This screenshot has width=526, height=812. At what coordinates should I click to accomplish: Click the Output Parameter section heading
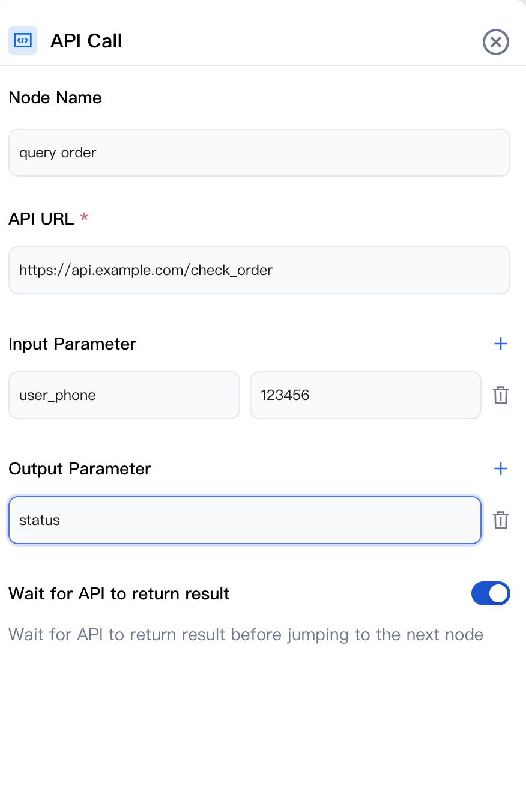[79, 468]
